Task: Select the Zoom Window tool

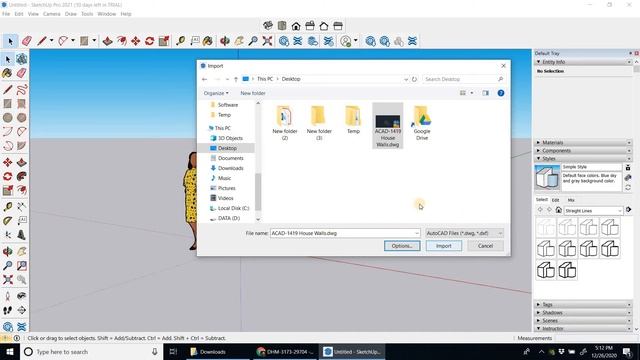Action: coord(22,266)
